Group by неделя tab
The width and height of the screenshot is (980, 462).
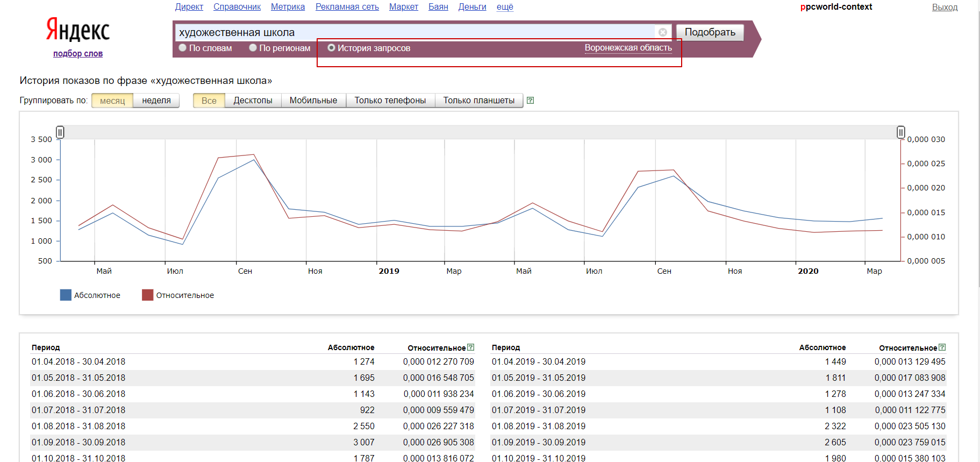click(x=156, y=101)
